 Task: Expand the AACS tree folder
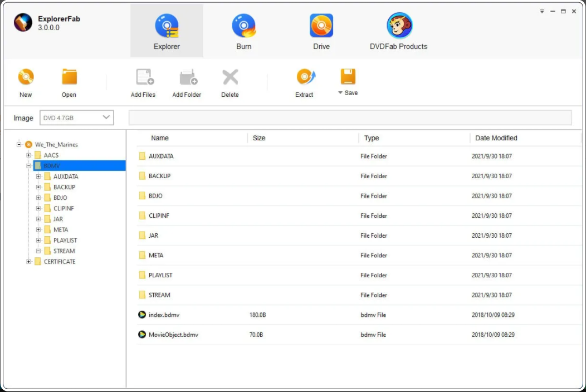tap(28, 155)
